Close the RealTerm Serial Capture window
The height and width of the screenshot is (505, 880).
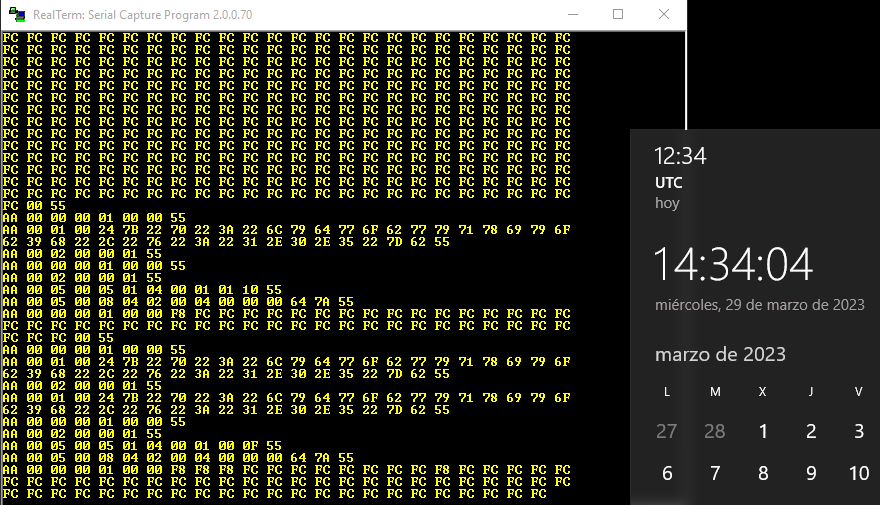click(x=664, y=15)
